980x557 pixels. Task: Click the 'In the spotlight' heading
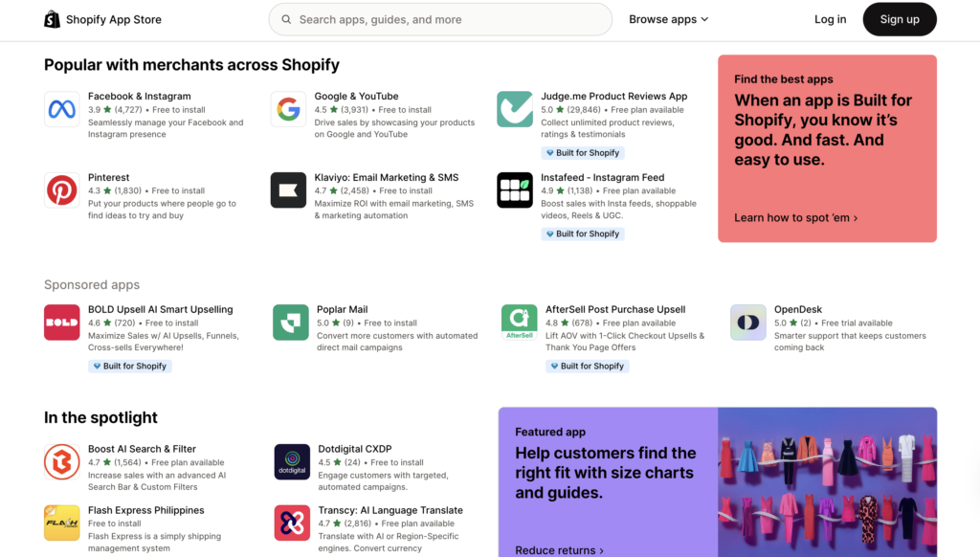tap(100, 417)
